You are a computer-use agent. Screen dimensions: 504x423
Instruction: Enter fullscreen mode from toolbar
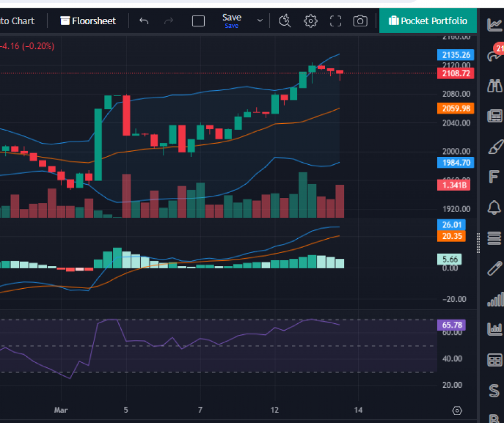tap(335, 21)
